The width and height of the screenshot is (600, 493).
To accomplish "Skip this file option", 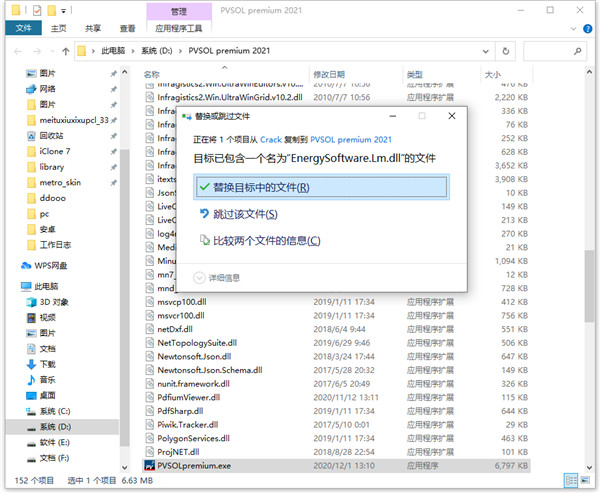I will pos(239,214).
